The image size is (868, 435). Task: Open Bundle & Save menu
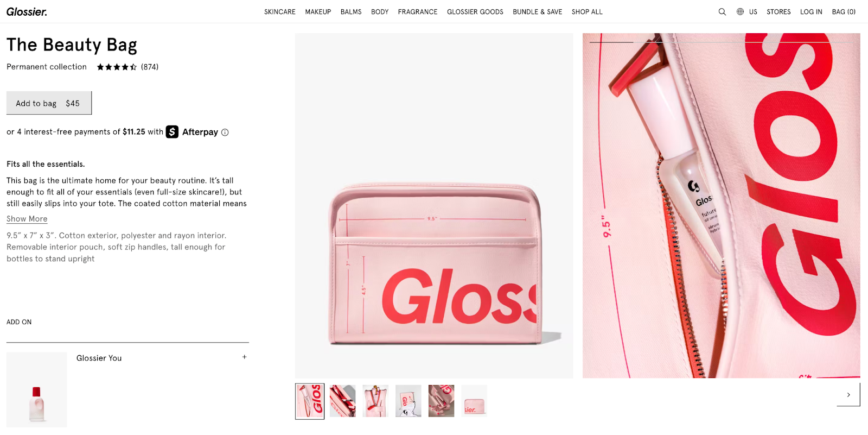tap(538, 11)
